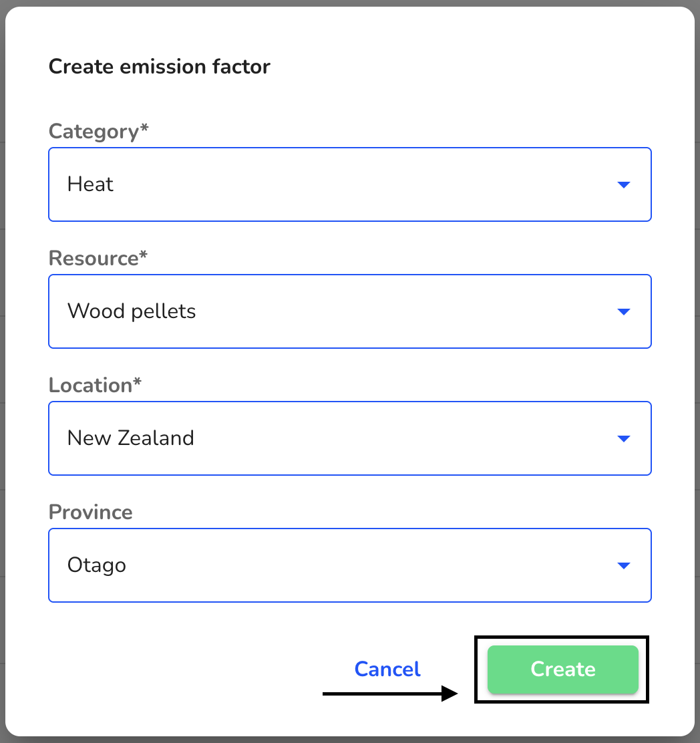Image resolution: width=700 pixels, height=743 pixels.
Task: Open the Category dropdown showing Heat
Action: [350, 184]
